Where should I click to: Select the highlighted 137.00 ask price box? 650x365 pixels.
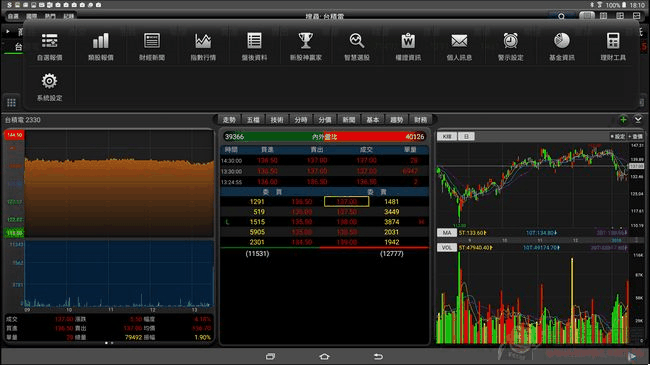click(347, 202)
